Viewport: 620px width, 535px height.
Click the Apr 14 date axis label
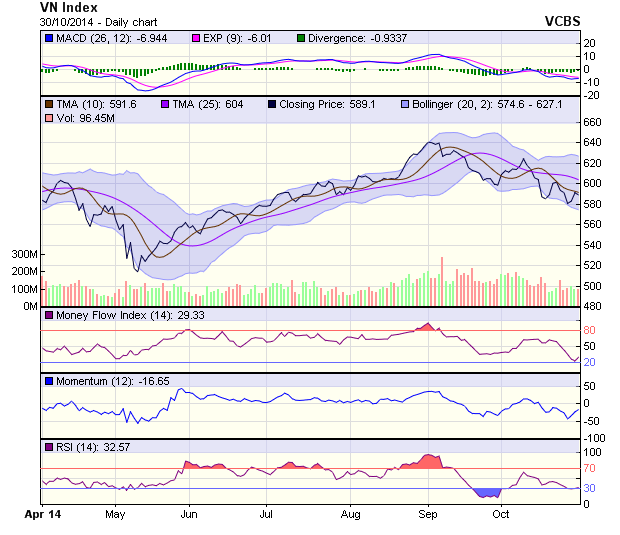pos(41,514)
